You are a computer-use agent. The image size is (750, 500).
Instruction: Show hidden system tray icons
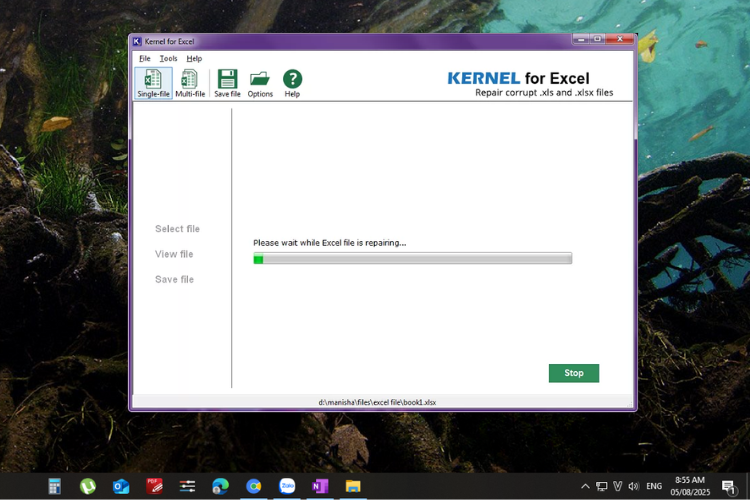click(x=585, y=487)
